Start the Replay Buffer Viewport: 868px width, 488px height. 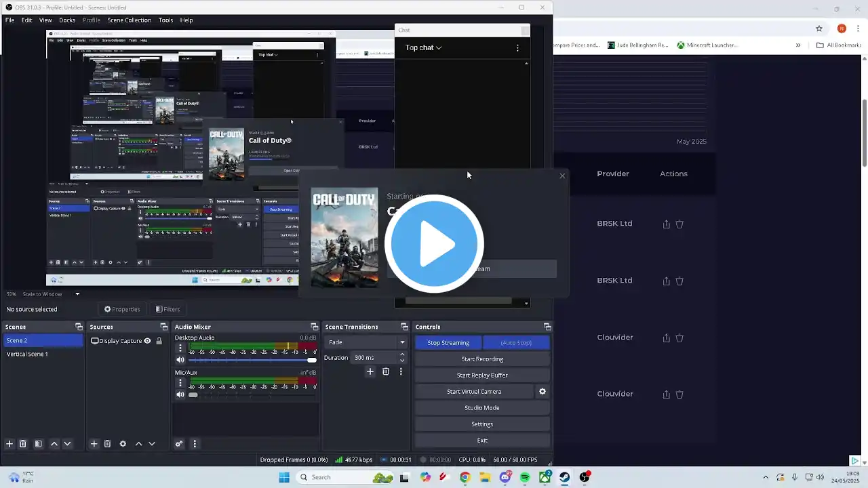[x=482, y=375]
